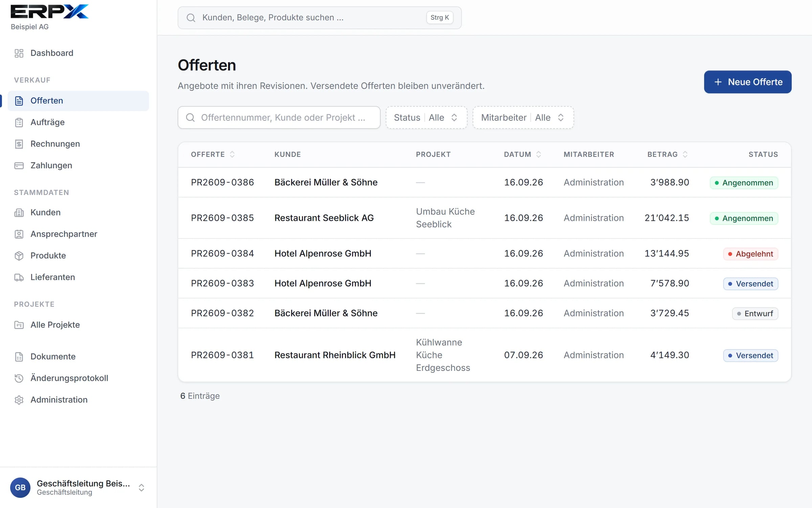This screenshot has width=812, height=508.
Task: Select the PR2609-0383 offer number
Action: click(x=222, y=283)
